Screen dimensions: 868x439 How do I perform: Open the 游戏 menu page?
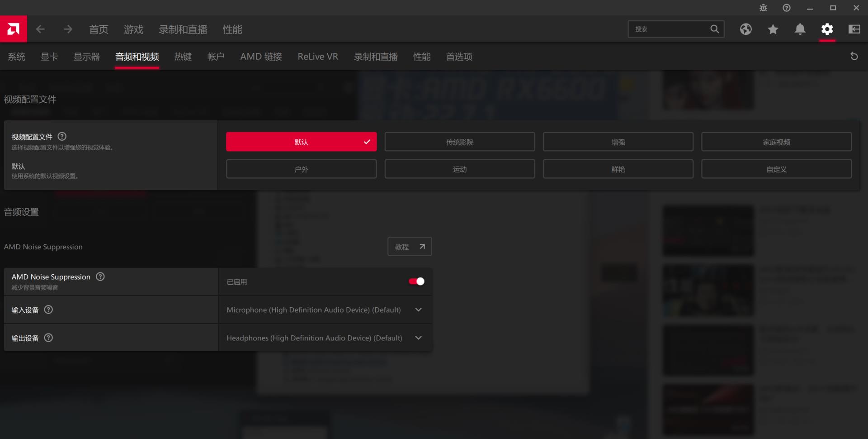(x=133, y=29)
